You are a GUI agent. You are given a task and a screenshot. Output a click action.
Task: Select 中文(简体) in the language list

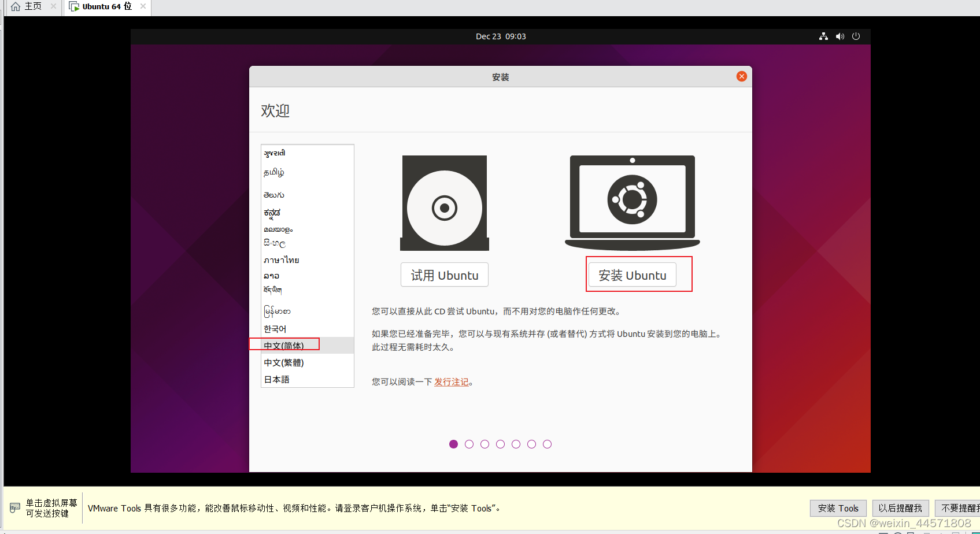click(x=308, y=346)
